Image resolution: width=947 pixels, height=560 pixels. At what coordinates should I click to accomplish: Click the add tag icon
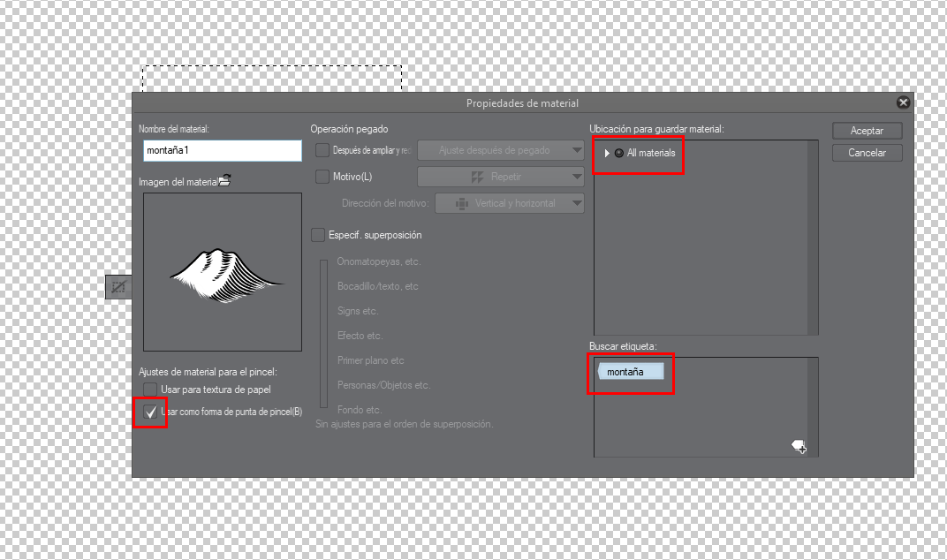coord(799,447)
